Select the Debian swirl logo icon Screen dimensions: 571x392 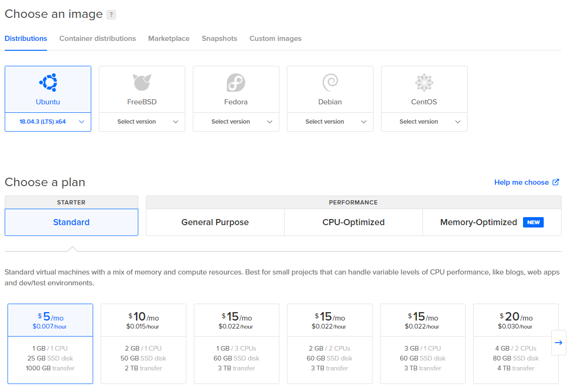330,83
